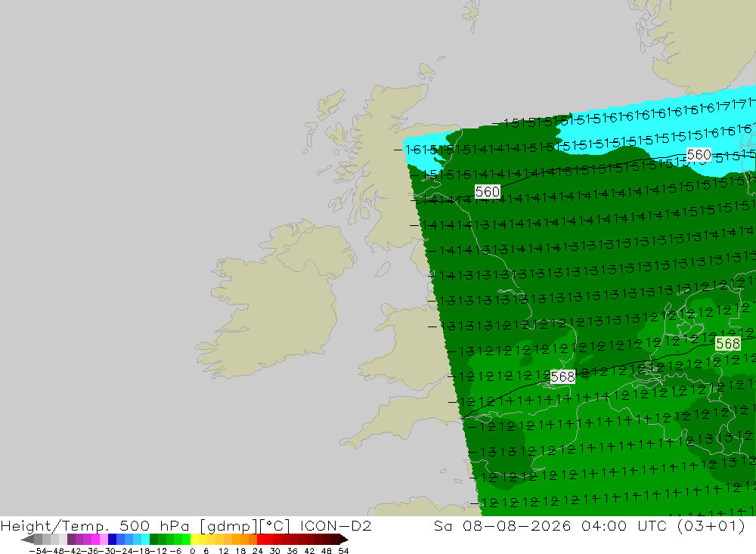Click the '-54' legend tick label
The image size is (756, 554).
coord(38,551)
